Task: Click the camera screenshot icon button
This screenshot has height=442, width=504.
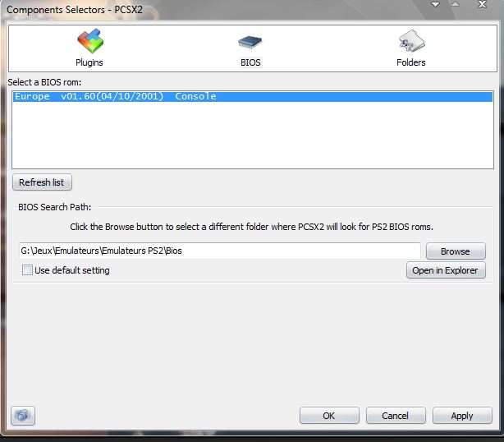Action: (x=23, y=416)
